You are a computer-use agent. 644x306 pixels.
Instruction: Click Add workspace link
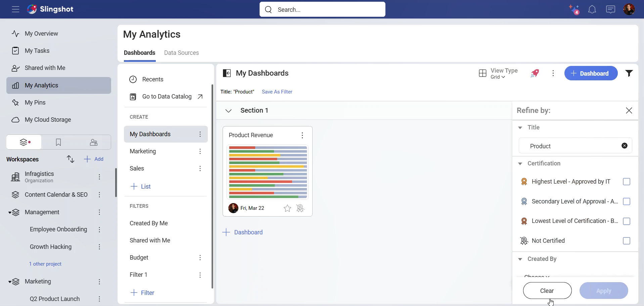click(94, 159)
